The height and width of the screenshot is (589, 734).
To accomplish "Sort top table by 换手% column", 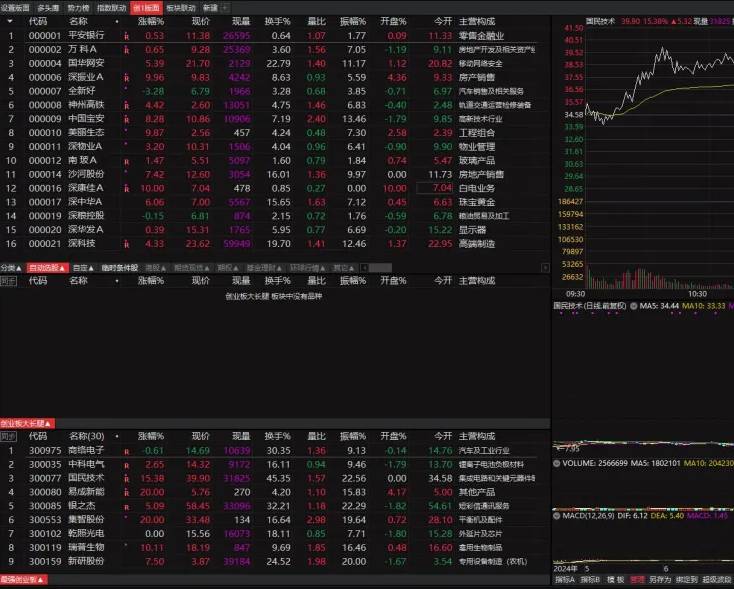I will click(277, 22).
